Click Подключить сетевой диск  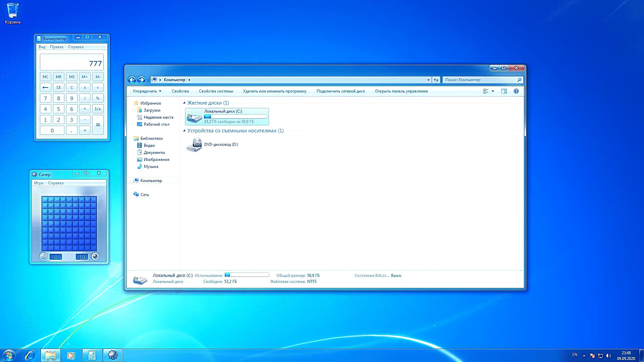tap(341, 91)
